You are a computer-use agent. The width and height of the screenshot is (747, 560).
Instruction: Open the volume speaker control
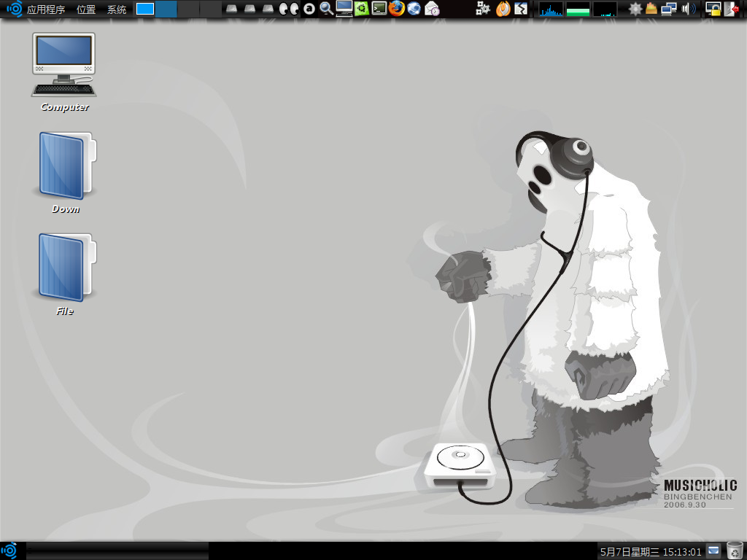(x=689, y=9)
